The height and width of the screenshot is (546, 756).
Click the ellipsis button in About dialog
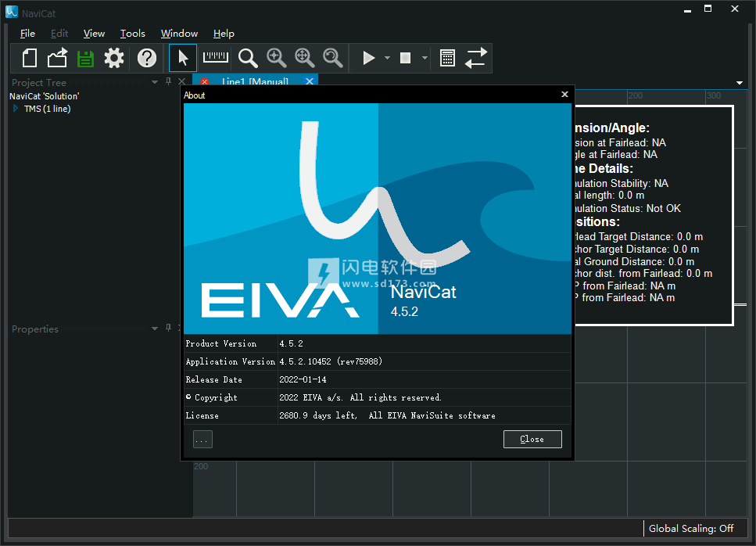pos(202,440)
